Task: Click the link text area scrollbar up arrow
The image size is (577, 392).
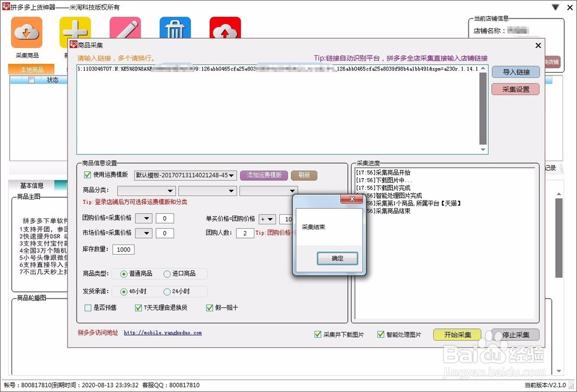Action: pyautogui.click(x=483, y=69)
